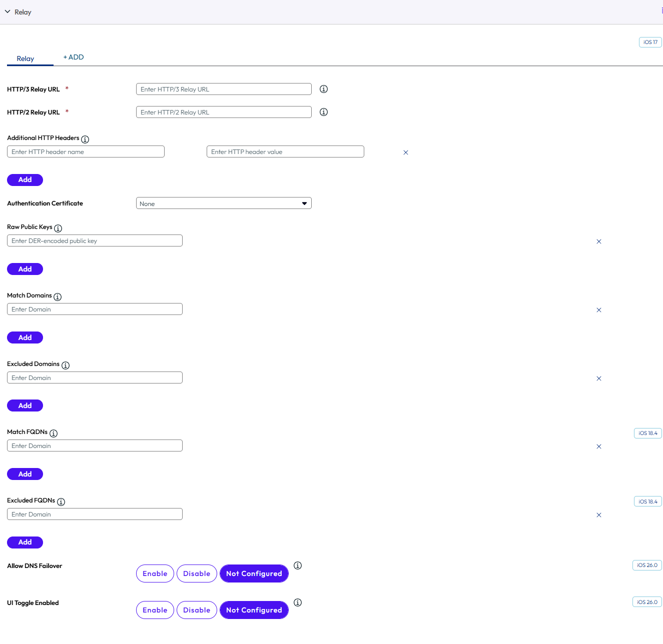This screenshot has width=663, height=644.
Task: Click the HTTP header name field
Action: coord(86,151)
